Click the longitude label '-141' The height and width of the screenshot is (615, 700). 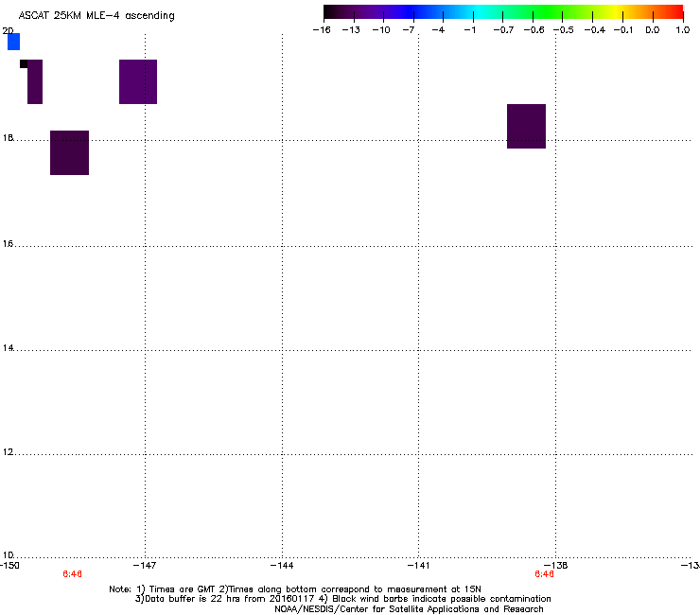pos(418,566)
